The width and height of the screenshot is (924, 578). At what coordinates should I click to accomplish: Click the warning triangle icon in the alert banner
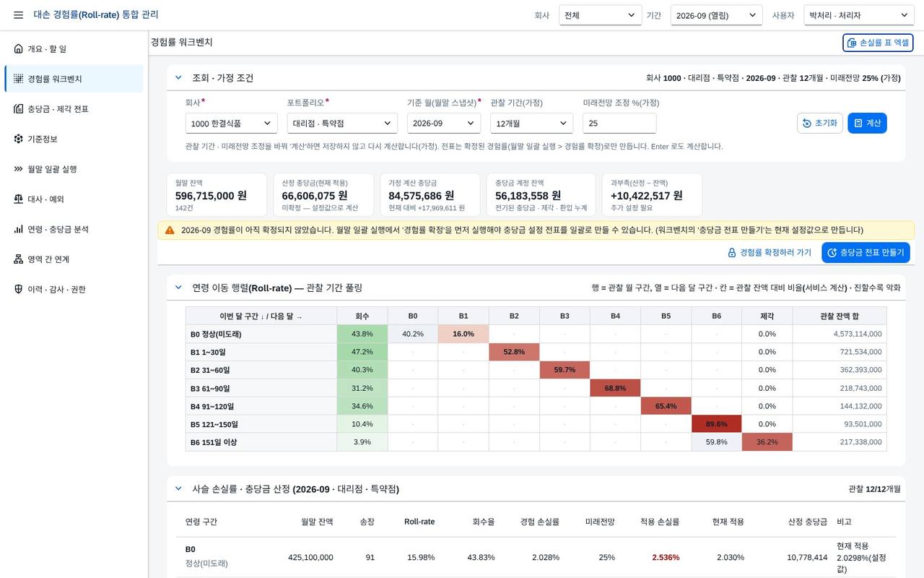pos(170,230)
